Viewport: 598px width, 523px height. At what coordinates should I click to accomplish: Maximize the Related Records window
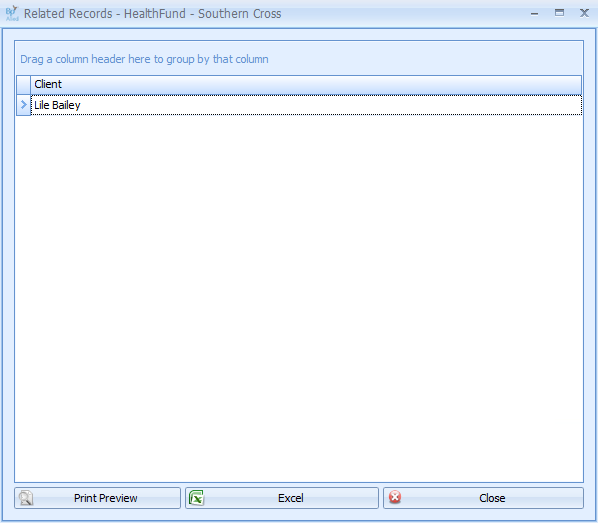tap(559, 13)
